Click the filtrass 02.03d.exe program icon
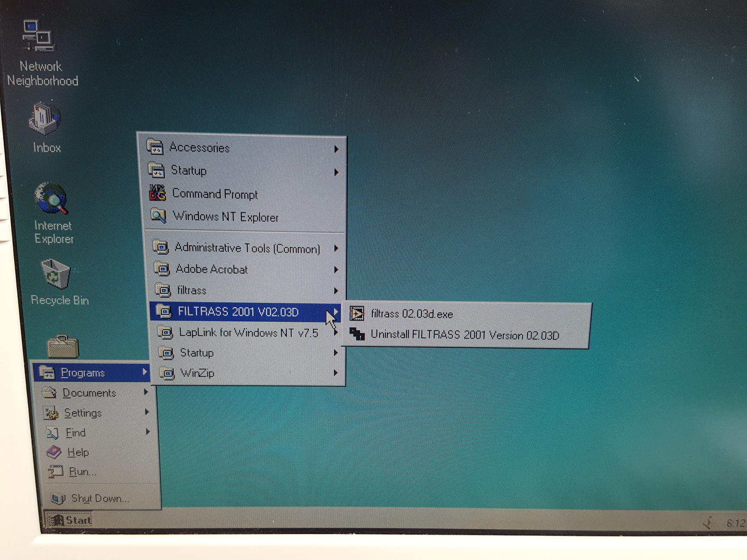This screenshot has width=747, height=560. 357,313
